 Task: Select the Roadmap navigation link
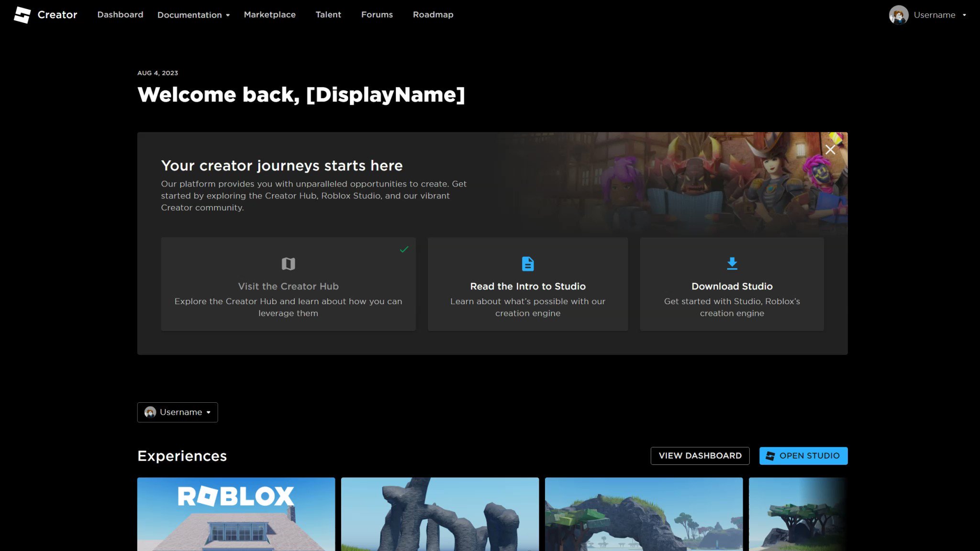(433, 15)
